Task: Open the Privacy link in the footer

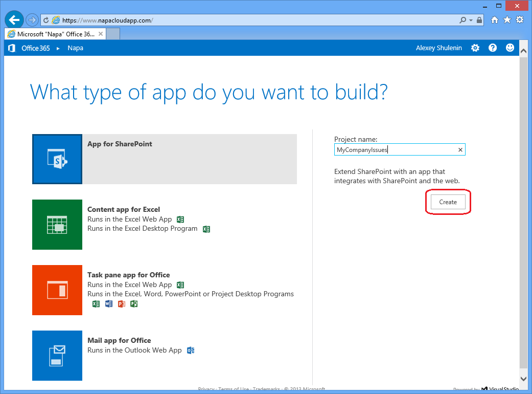Action: pos(206,388)
